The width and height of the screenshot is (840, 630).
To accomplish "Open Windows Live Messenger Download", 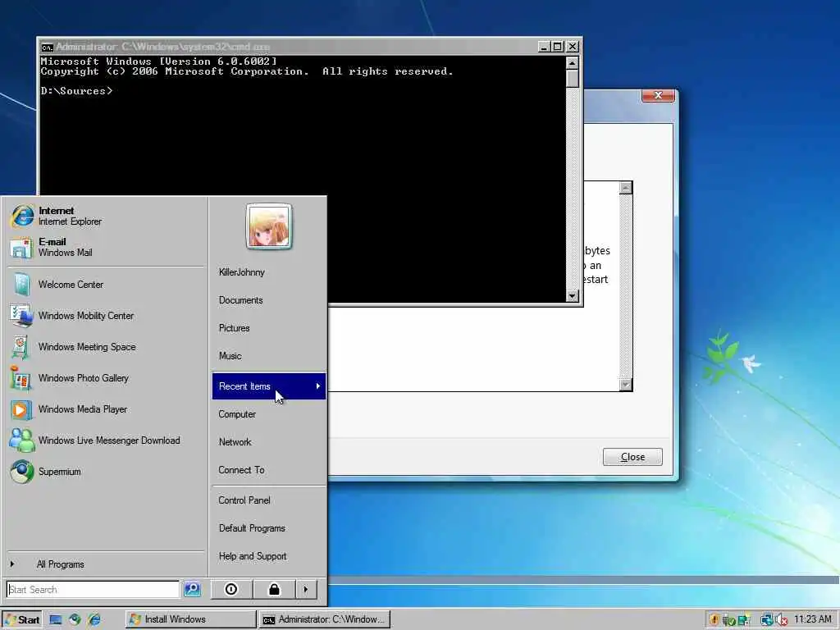I will (106, 441).
